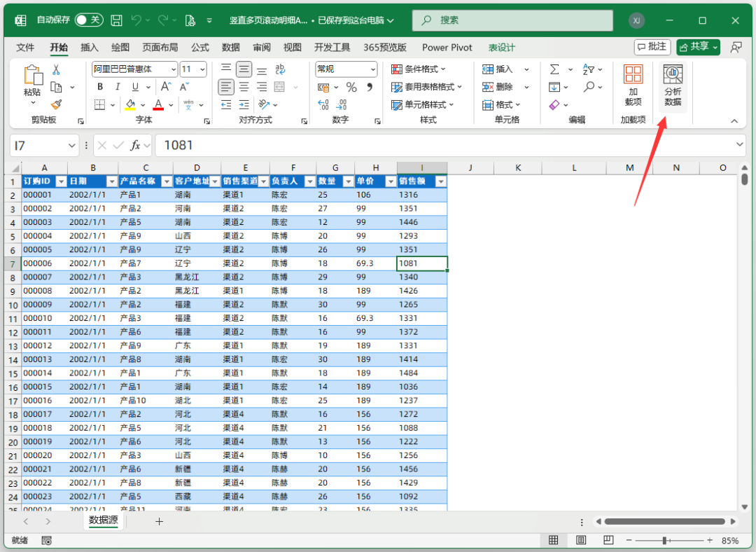Click the Merge and Center icon
This screenshot has height=552, width=756.
coord(279,87)
